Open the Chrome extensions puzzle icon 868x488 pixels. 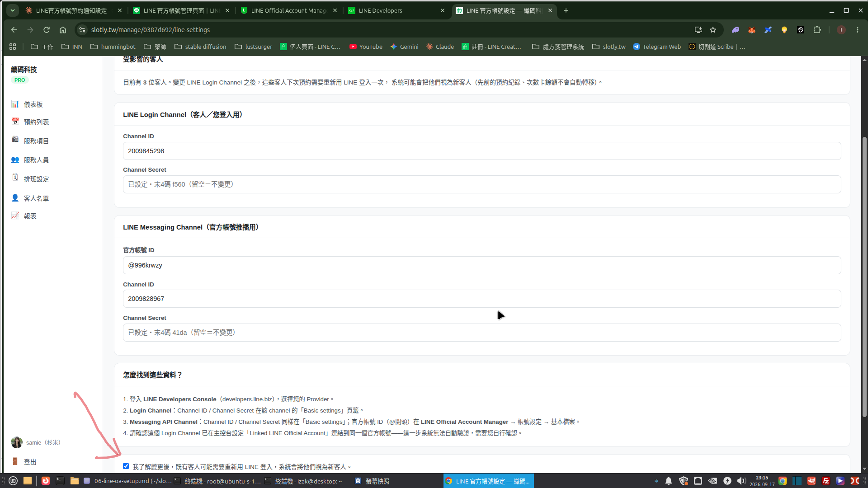[x=817, y=30]
